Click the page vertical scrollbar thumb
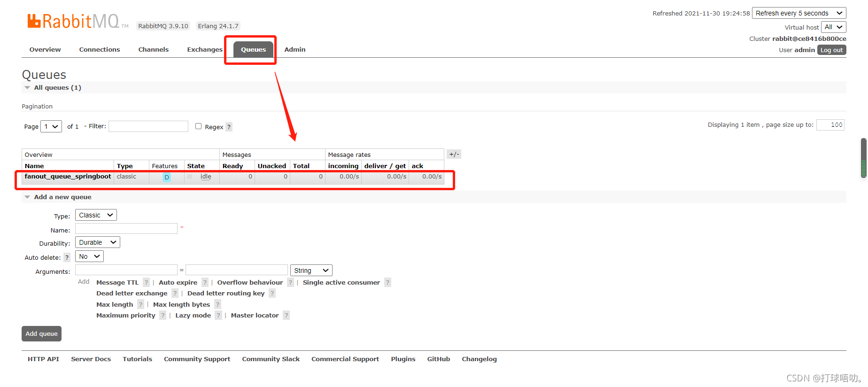The image size is (868, 387). point(863,158)
